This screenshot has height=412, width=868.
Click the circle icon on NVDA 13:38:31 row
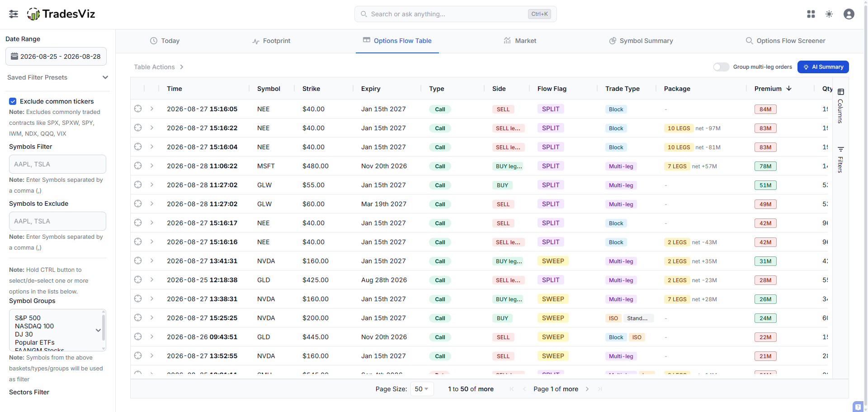(138, 298)
